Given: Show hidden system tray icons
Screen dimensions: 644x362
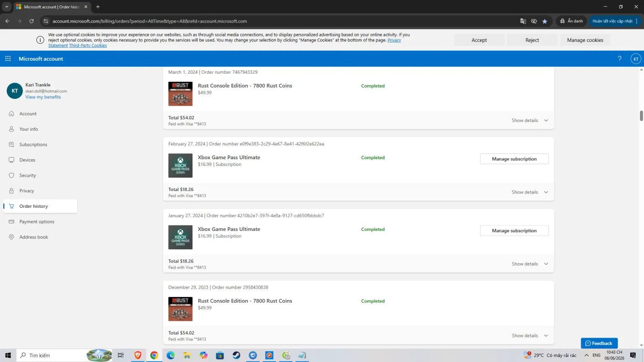Looking at the screenshot, I should [x=587, y=355].
